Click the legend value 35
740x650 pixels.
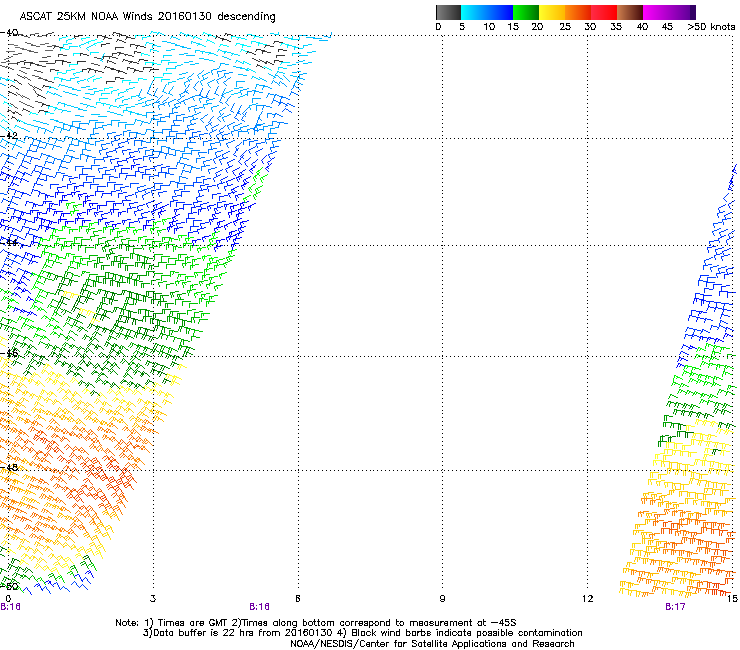(616, 27)
